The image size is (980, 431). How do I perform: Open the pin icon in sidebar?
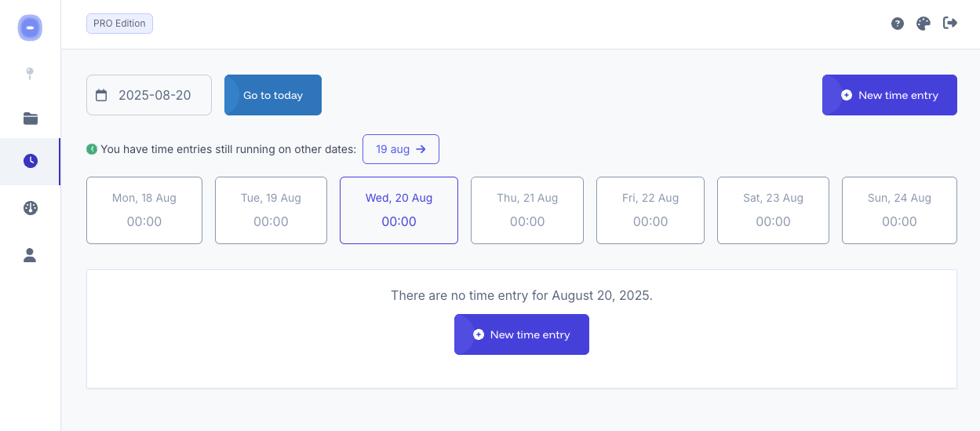(30, 73)
